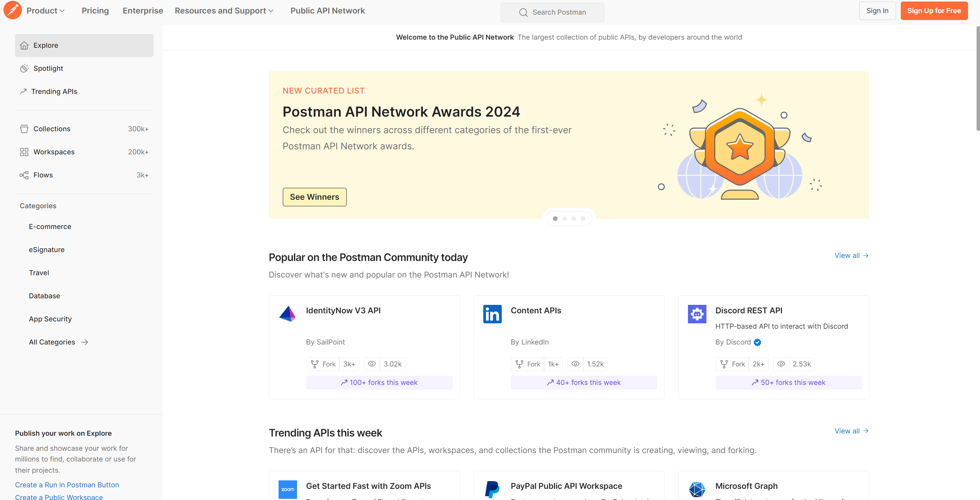The height and width of the screenshot is (500, 980).
Task: Fork the IdentityNow V3 API collection
Action: (x=323, y=364)
